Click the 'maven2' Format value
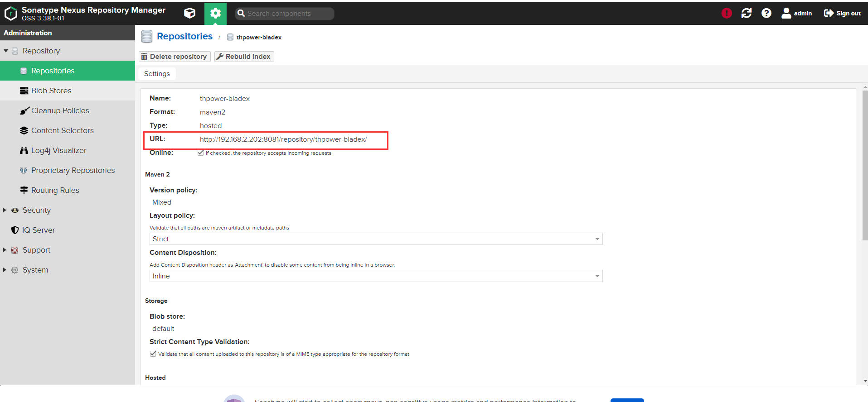This screenshot has height=402, width=868. tap(213, 112)
